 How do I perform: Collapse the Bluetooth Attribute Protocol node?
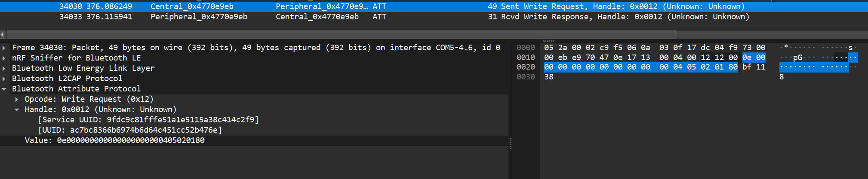(4, 89)
